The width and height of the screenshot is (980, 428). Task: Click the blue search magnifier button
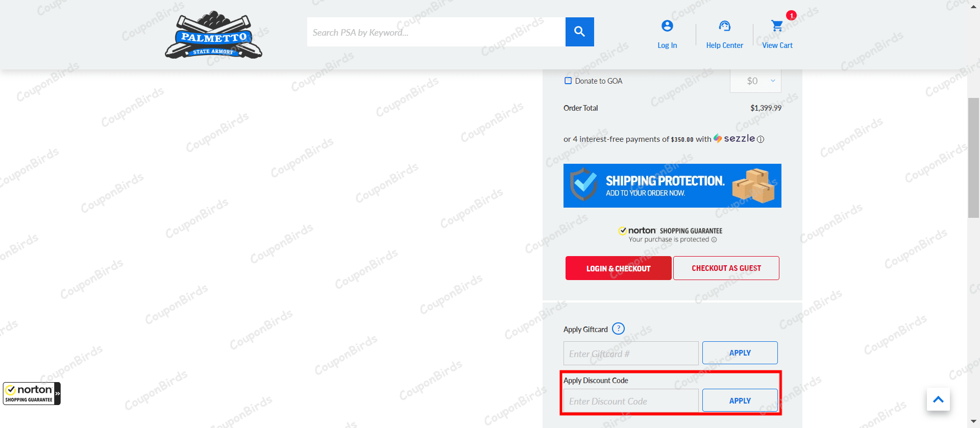[579, 32]
